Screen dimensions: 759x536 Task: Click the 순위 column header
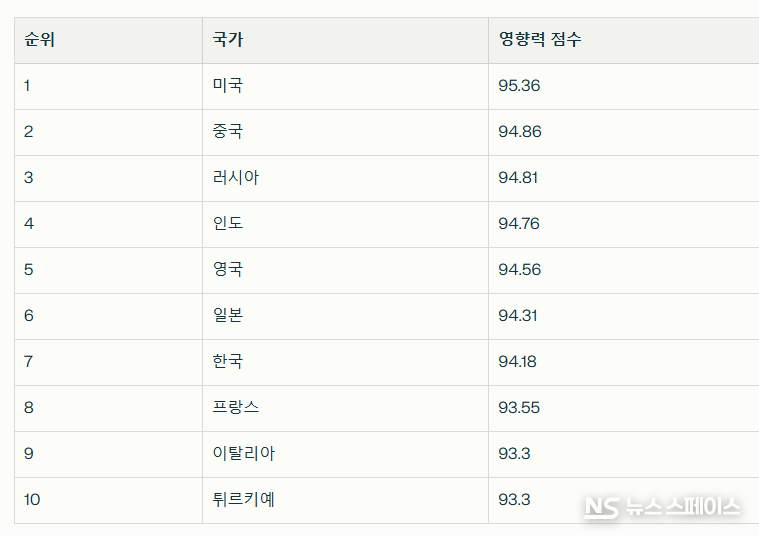39,40
